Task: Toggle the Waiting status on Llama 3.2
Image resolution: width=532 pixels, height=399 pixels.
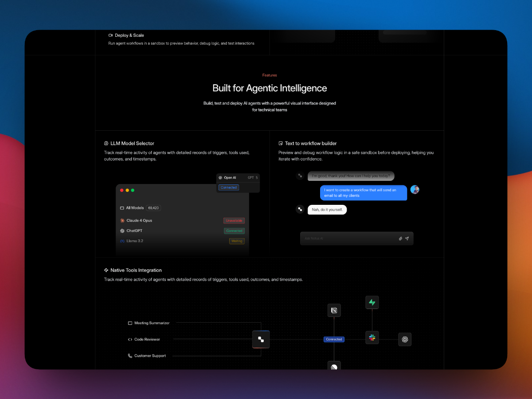Action: (237, 241)
